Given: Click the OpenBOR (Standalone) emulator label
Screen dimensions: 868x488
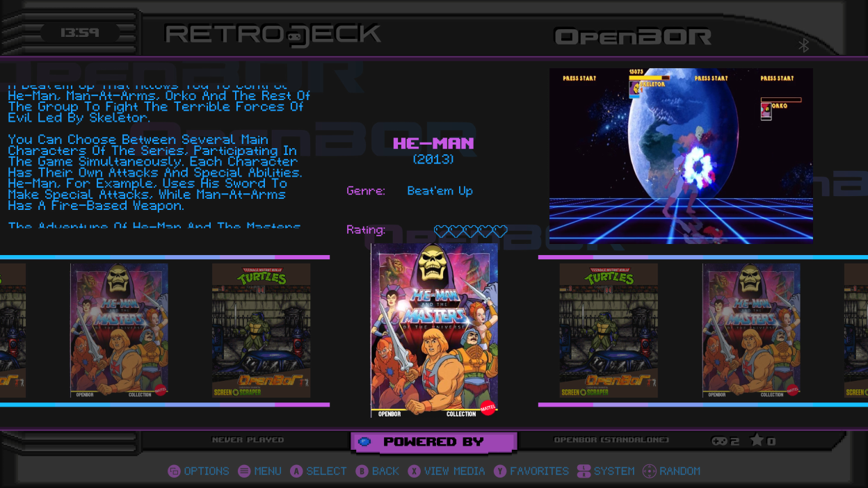Looking at the screenshot, I should coord(611,440).
